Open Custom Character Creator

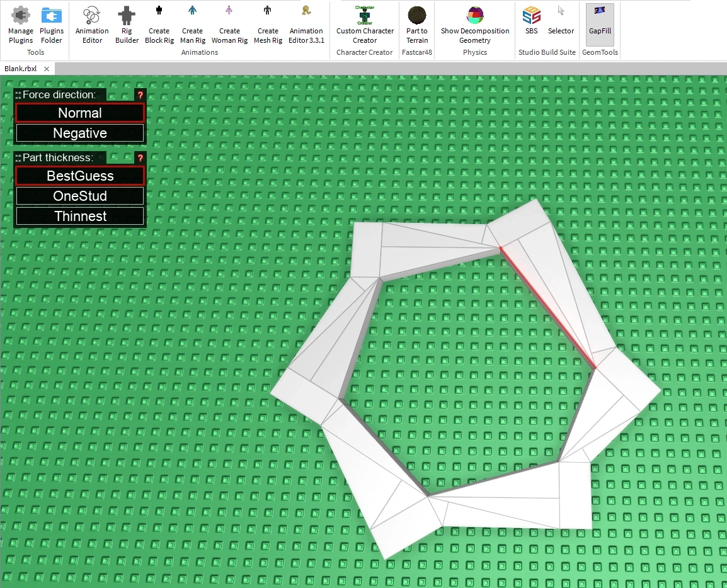[x=365, y=25]
